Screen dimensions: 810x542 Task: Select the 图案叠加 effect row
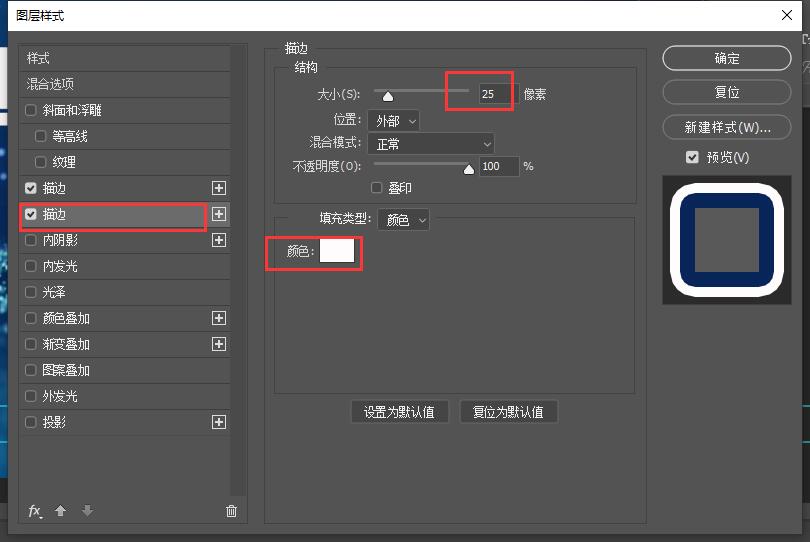pos(124,370)
